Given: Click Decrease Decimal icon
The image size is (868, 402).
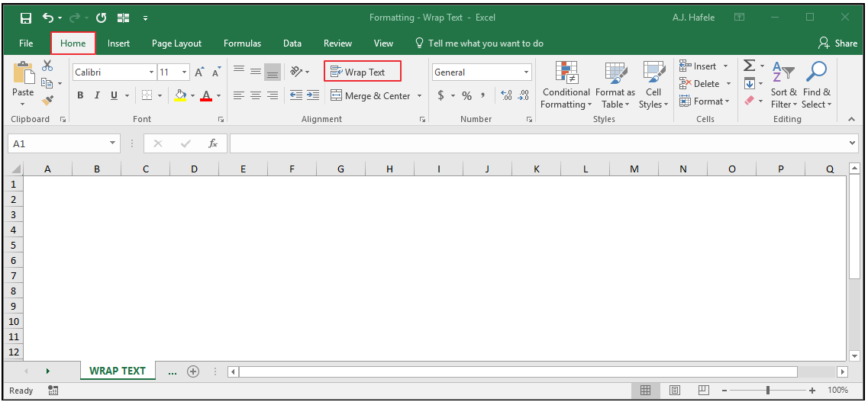Looking at the screenshot, I should [524, 95].
